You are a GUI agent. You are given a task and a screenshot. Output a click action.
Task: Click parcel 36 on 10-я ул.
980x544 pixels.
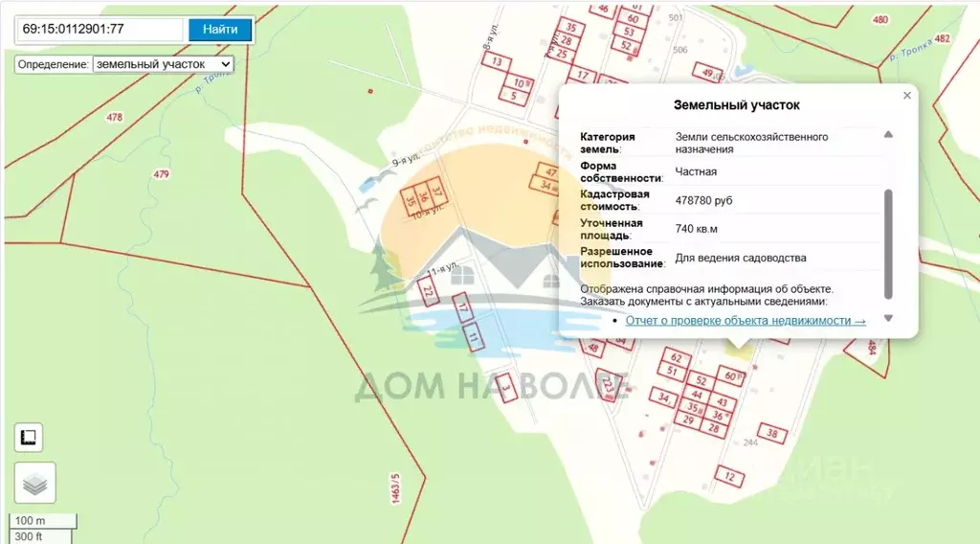pyautogui.click(x=423, y=197)
